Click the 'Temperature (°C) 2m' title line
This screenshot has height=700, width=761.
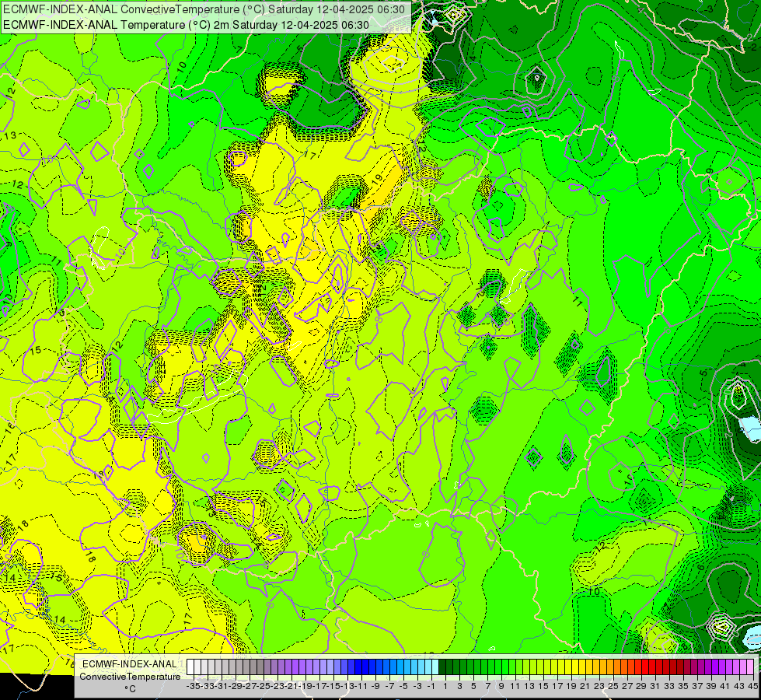(186, 25)
